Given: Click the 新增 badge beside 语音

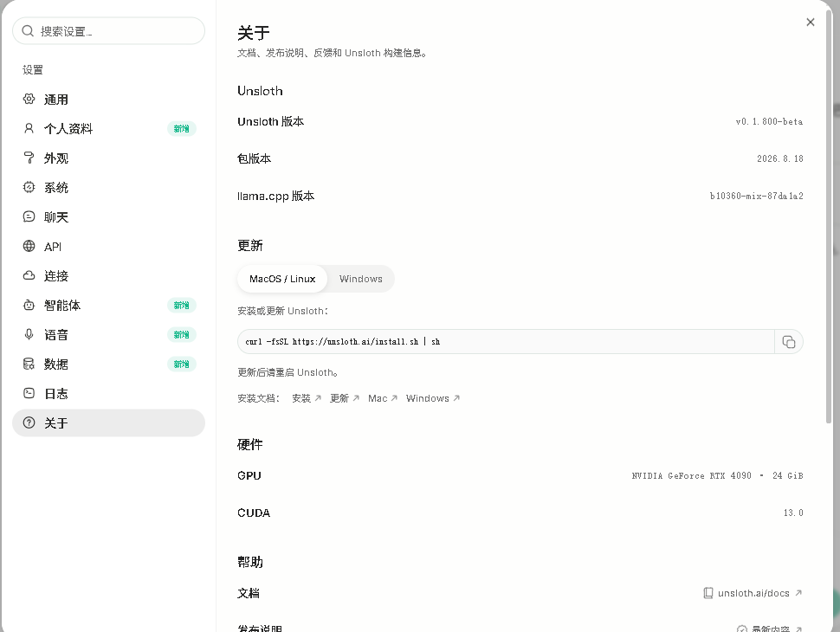Looking at the screenshot, I should click(182, 335).
